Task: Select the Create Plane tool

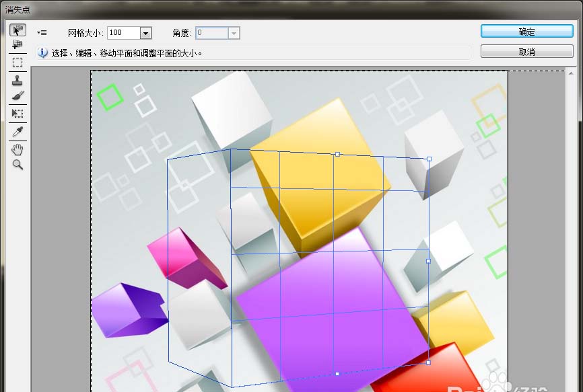Action: tap(18, 44)
